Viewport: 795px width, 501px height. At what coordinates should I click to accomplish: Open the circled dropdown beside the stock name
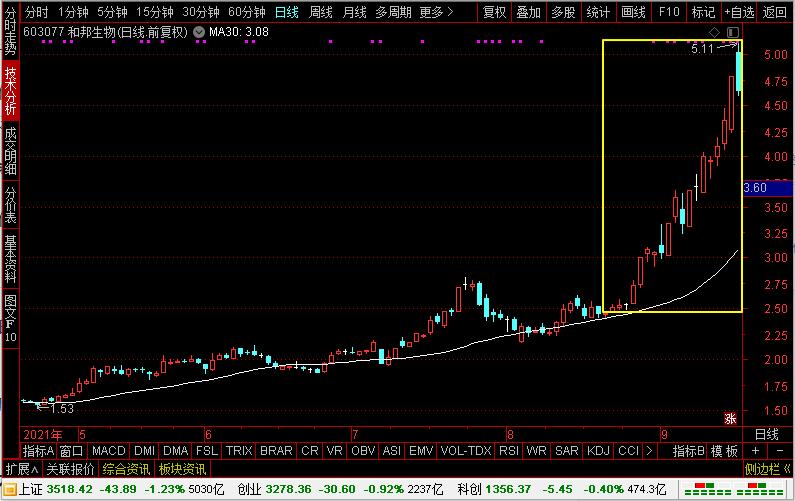point(199,32)
